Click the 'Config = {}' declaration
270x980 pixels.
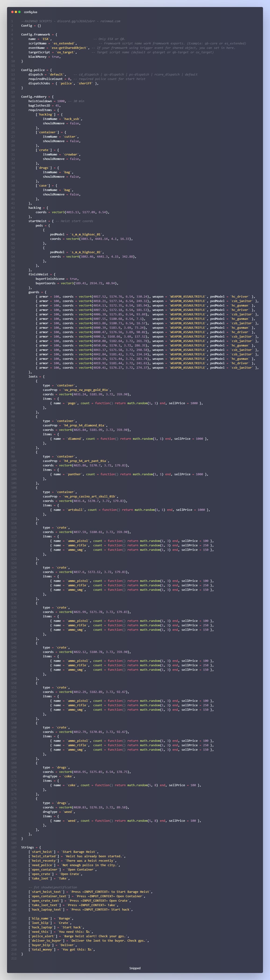click(x=31, y=25)
